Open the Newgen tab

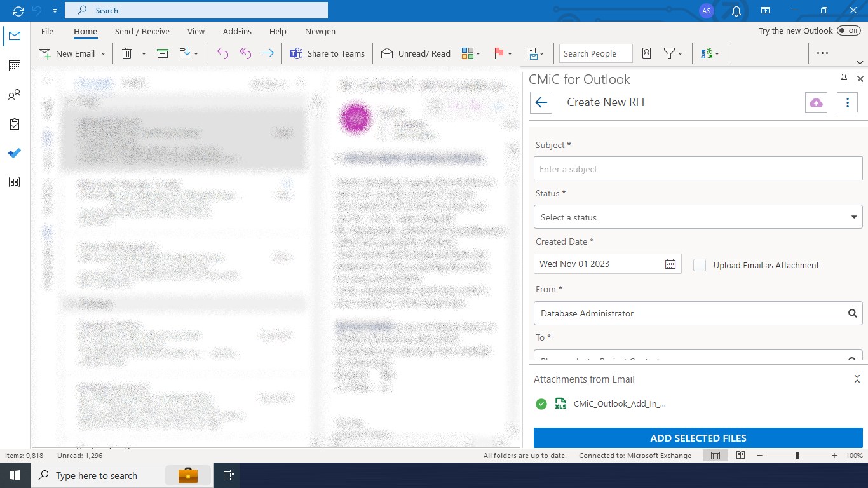pos(320,31)
